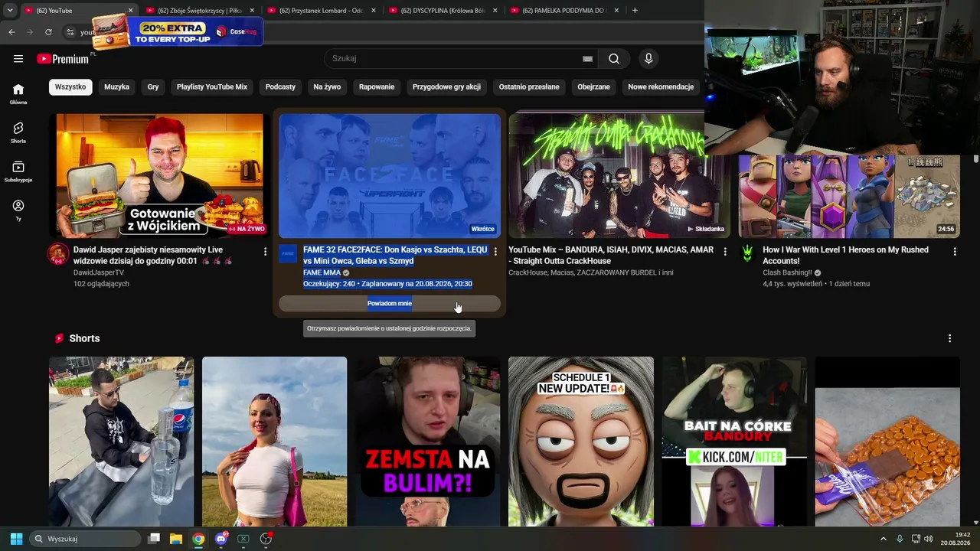Open the Windows Start menu
Screen dimensions: 980x551
[16, 539]
